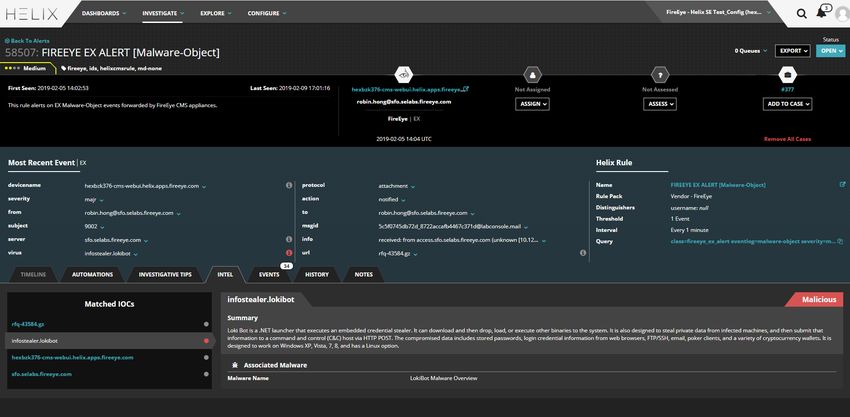Click the assignee person hexagon icon
The height and width of the screenshot is (417, 850).
532,74
